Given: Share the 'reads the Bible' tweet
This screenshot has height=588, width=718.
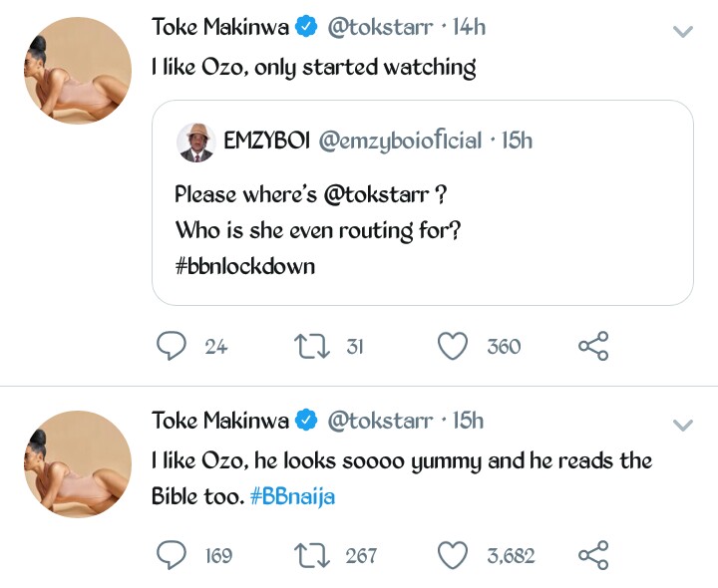Looking at the screenshot, I should (x=592, y=555).
